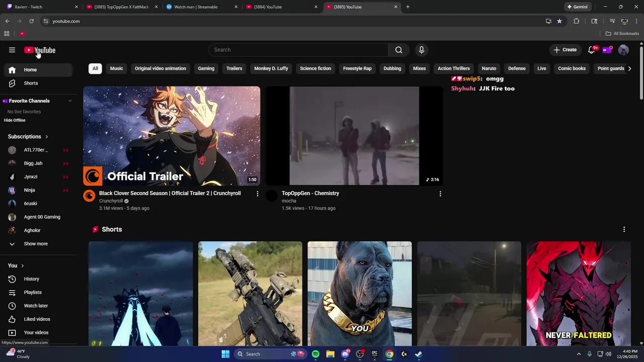Open Create menu button
Screen dimensions: 644x362
(565, 50)
